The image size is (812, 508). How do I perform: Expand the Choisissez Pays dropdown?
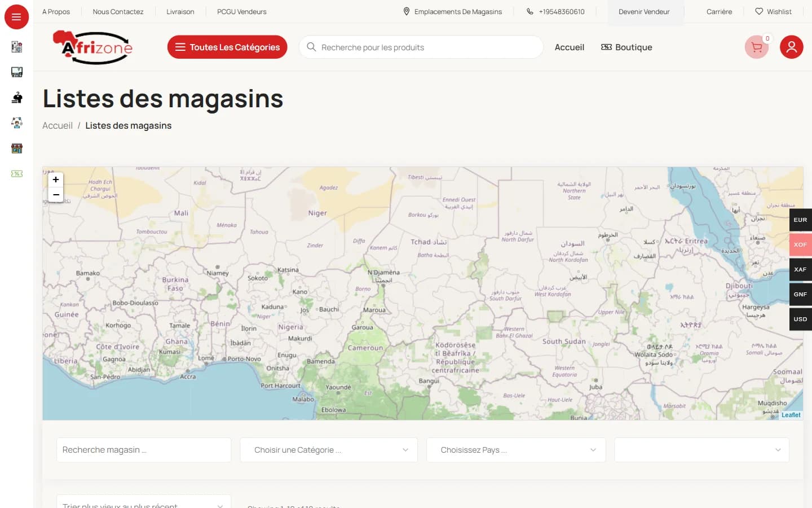pos(516,450)
